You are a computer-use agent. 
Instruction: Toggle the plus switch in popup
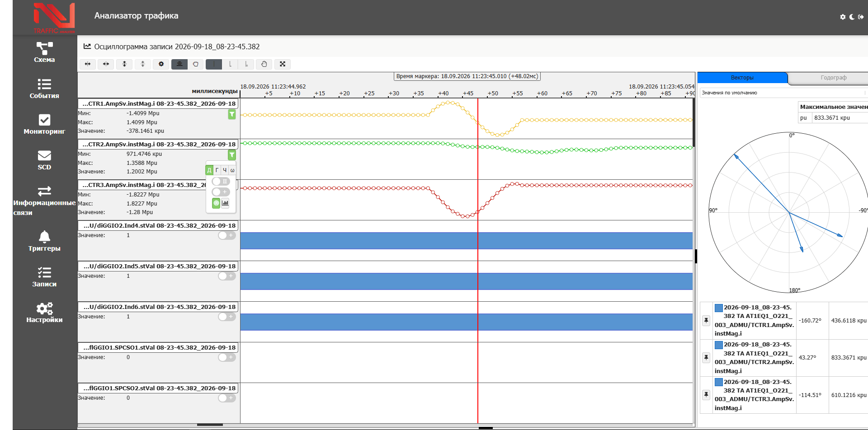(x=221, y=192)
